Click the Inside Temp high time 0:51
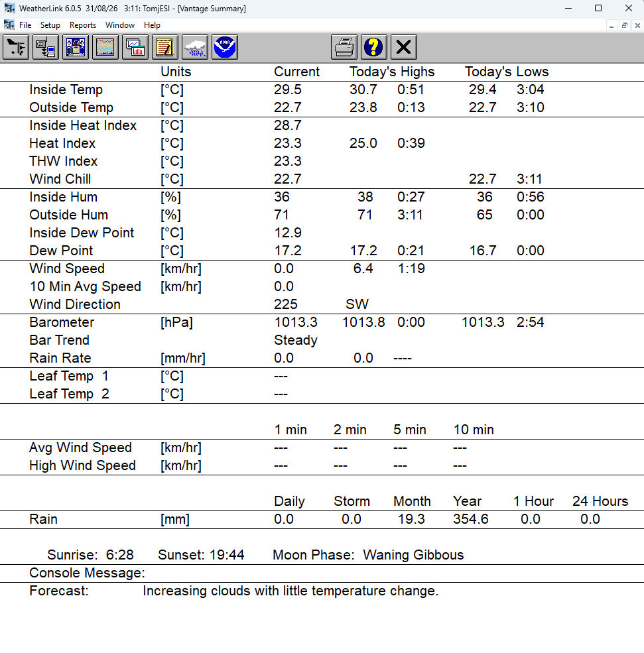Image resolution: width=644 pixels, height=653 pixels. 411,89
